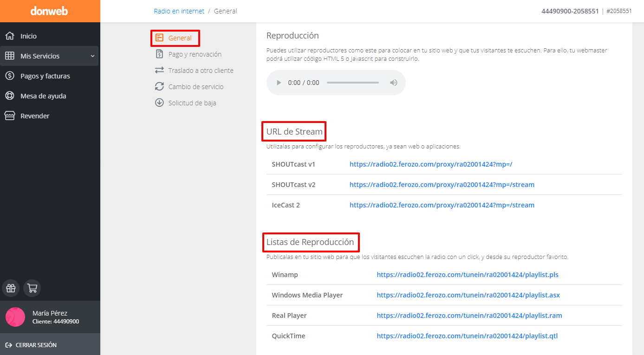
Task: Open Pago y renovación option
Action: pos(195,54)
